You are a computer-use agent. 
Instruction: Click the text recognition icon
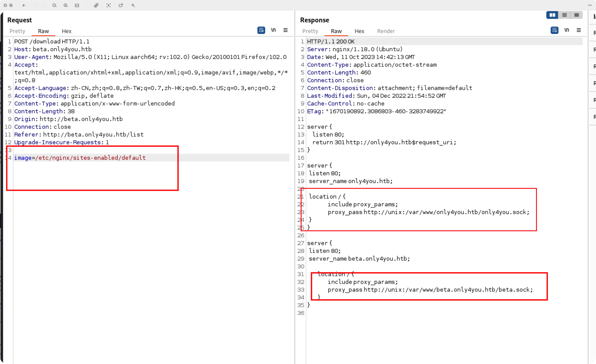(108, 5)
